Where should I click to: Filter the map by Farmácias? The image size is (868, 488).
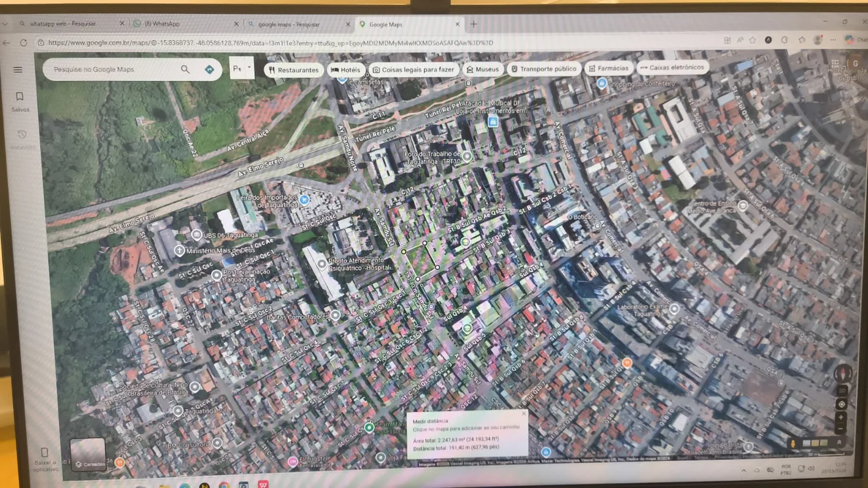coord(608,68)
